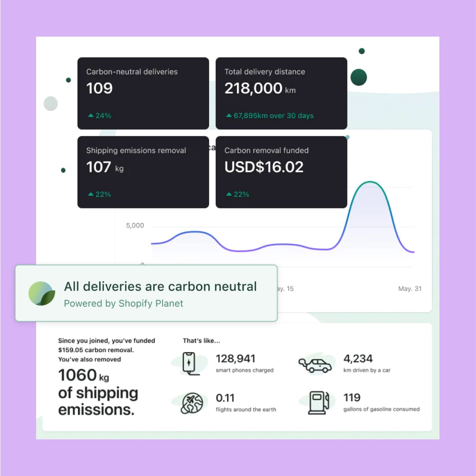
Task: Open the Carbon-neutral deliveries card
Action: pos(143,93)
